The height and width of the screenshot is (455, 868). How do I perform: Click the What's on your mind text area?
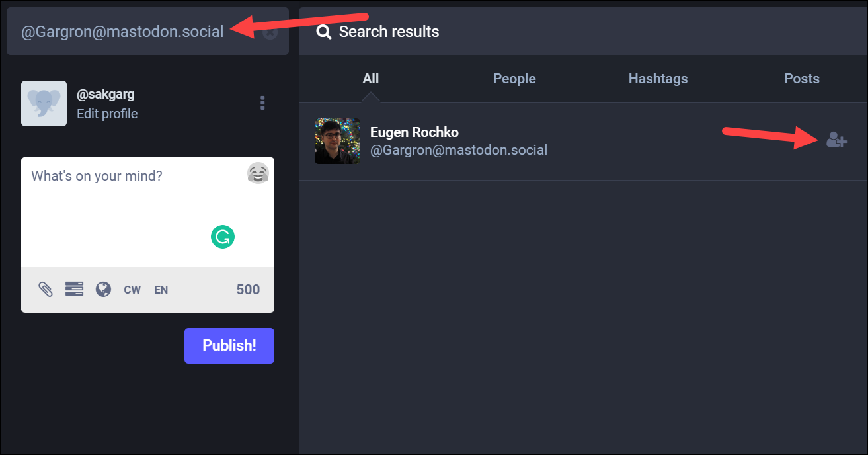point(148,212)
